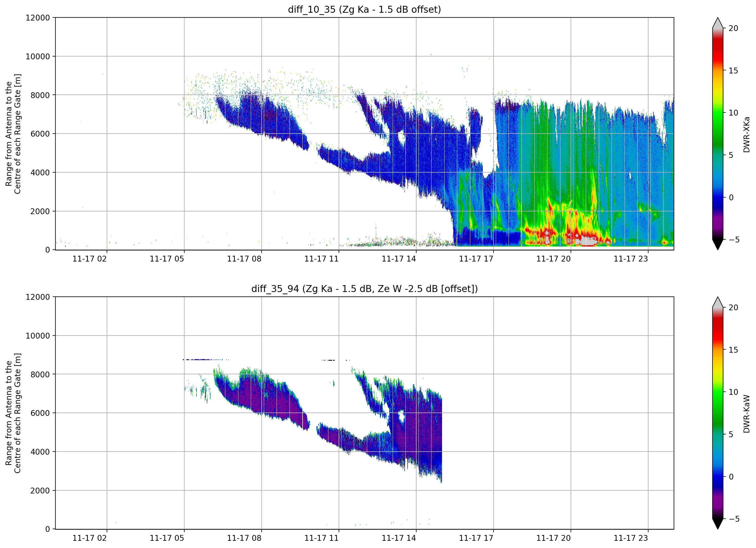
Task: Click the black lower extend arrow on DWR-XKa colorbar
Action: 718,244
